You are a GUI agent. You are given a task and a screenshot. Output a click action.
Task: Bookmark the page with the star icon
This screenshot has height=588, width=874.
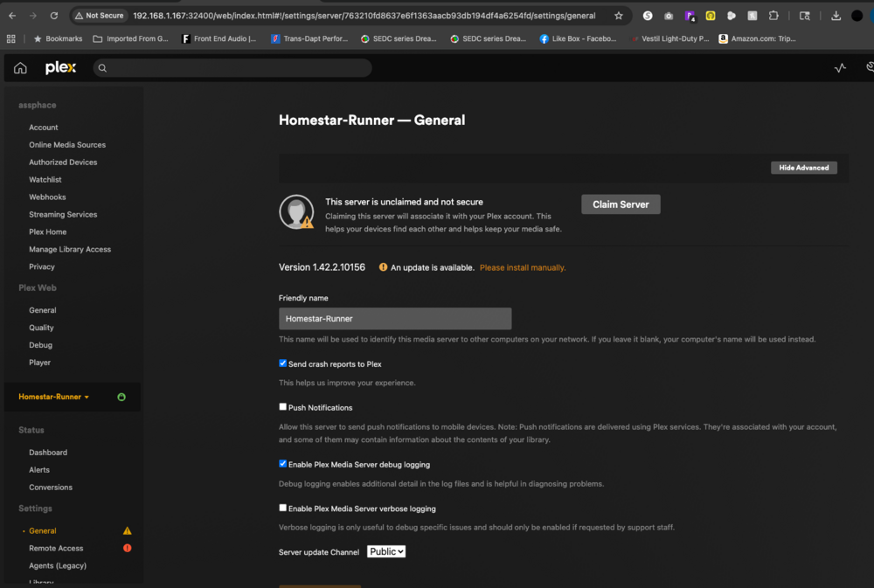(619, 16)
